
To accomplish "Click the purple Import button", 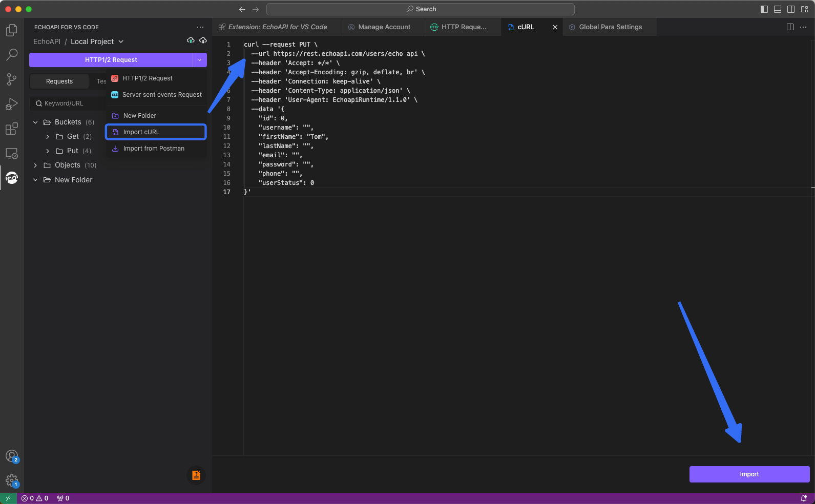I will click(749, 474).
